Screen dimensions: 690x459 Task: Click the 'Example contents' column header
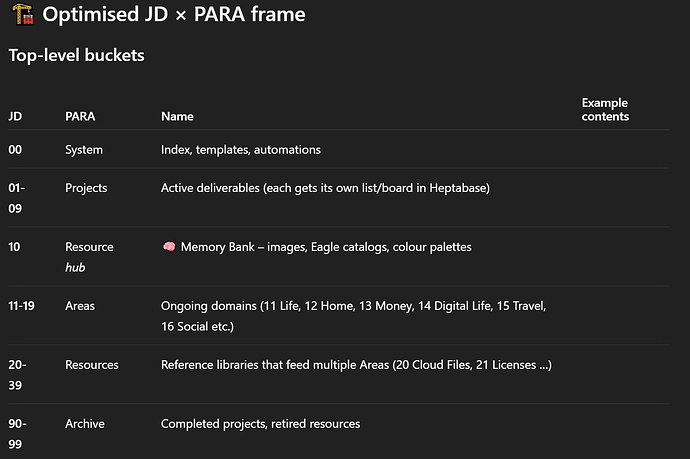pyautogui.click(x=605, y=110)
